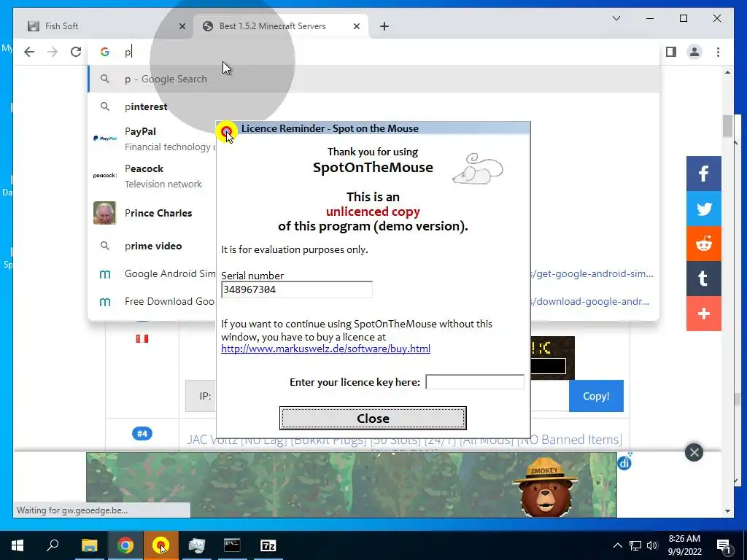This screenshot has height=560, width=747.
Task: Select the Prince Charles suggestion
Action: pos(152,213)
